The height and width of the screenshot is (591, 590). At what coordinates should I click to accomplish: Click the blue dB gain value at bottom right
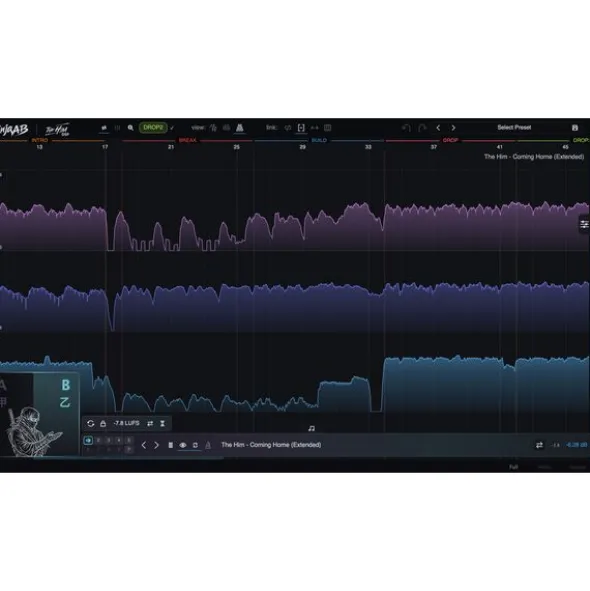(x=576, y=445)
